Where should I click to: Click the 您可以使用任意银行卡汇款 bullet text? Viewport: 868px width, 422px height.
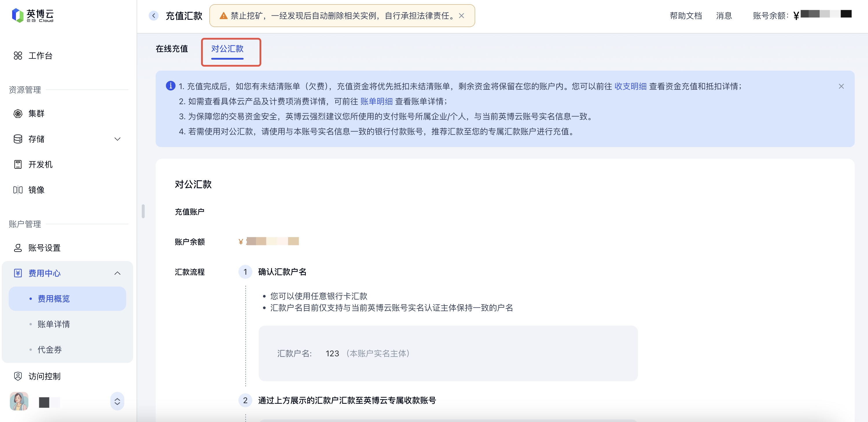(319, 296)
